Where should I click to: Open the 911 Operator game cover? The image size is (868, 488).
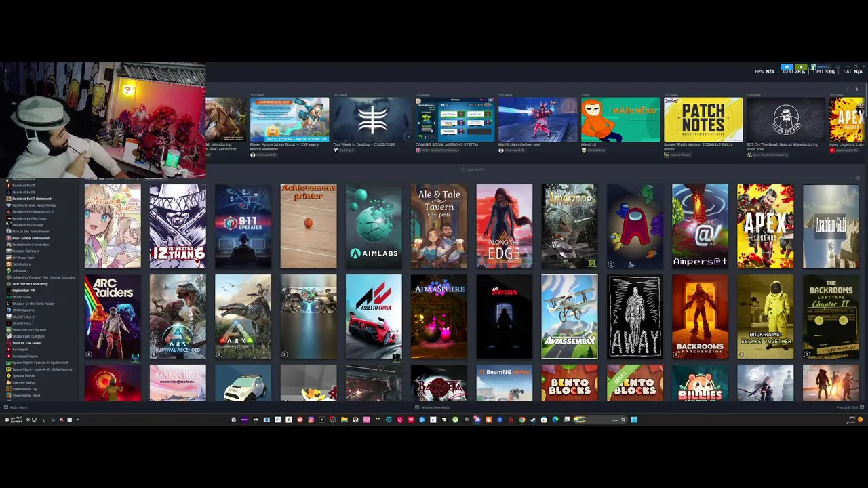(x=243, y=226)
